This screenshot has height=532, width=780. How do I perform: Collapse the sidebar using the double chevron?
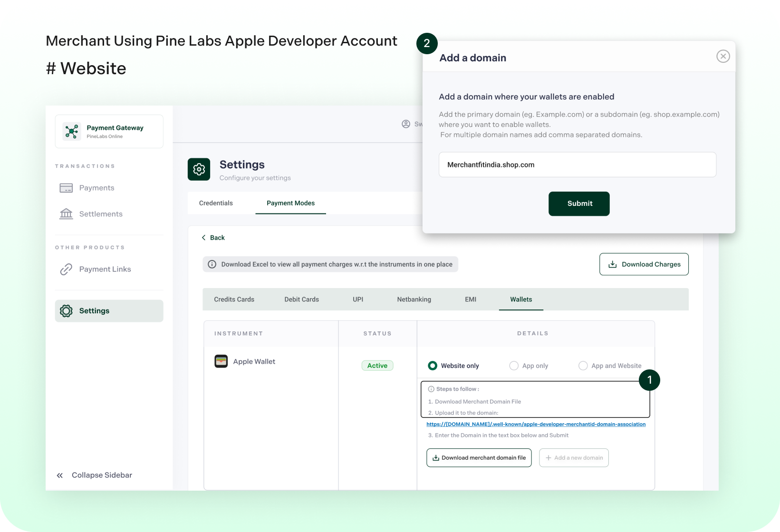60,475
